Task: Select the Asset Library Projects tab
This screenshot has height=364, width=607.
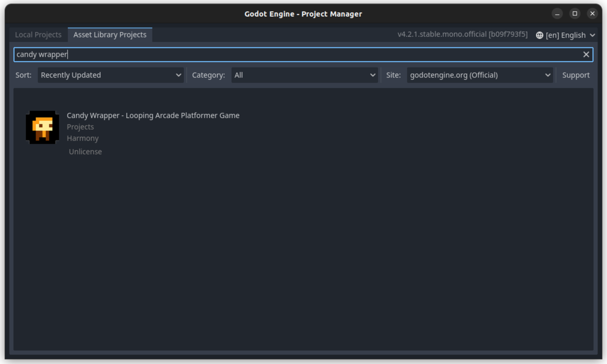Action: tap(110, 34)
